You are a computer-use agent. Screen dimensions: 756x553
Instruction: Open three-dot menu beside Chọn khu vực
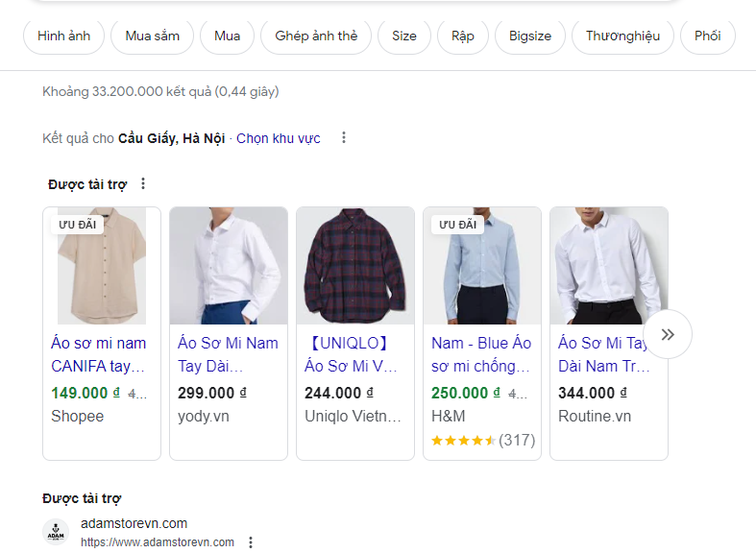point(344,137)
